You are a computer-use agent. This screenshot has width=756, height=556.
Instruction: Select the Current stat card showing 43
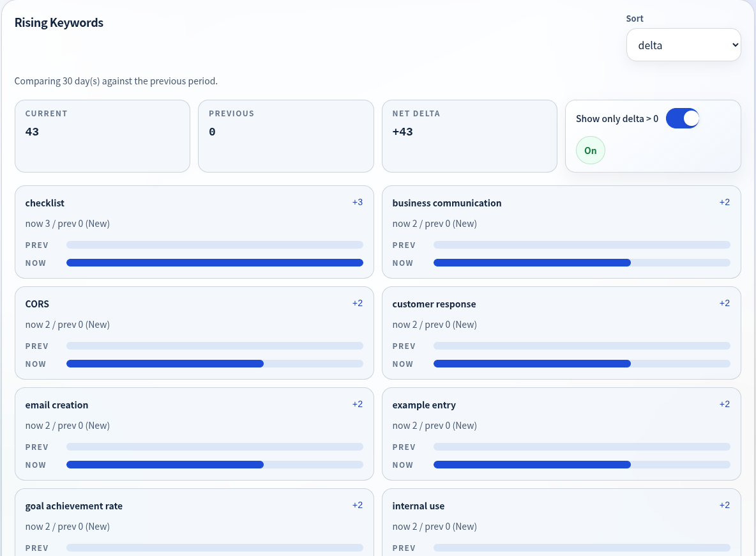[x=103, y=136]
